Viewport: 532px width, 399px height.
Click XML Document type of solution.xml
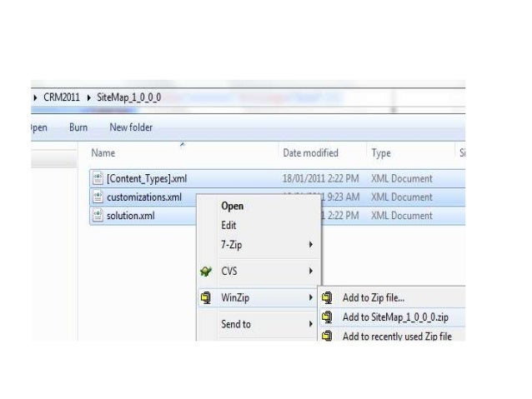coord(402,216)
